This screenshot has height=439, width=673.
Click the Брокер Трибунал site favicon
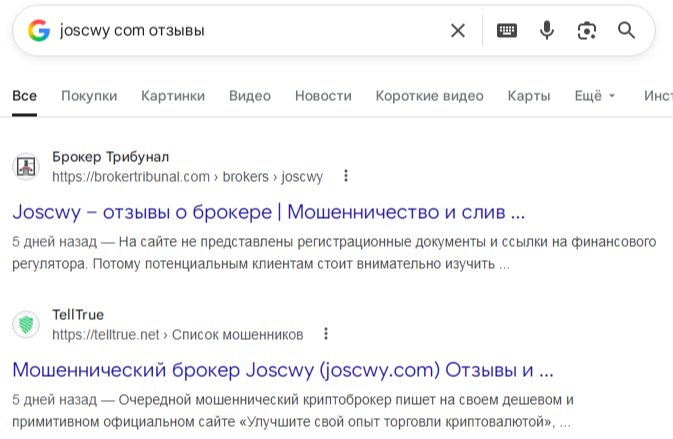tap(27, 167)
